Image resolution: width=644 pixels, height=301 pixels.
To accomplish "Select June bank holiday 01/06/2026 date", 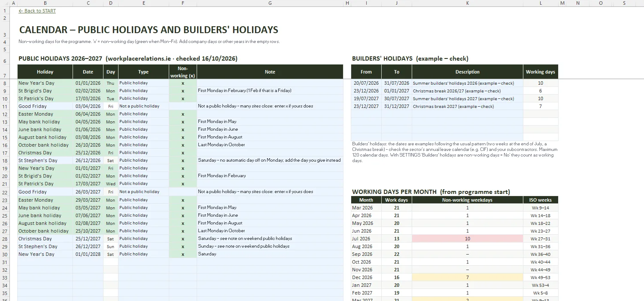I will [x=88, y=129].
